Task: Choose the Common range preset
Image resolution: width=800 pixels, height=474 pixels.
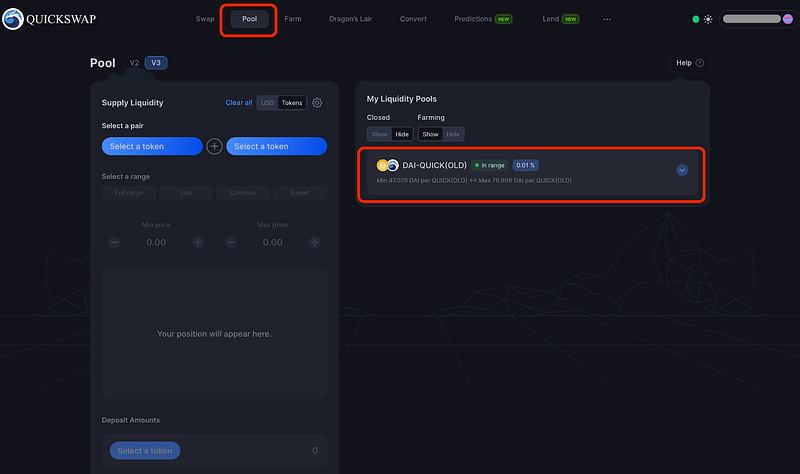Action: click(x=243, y=193)
